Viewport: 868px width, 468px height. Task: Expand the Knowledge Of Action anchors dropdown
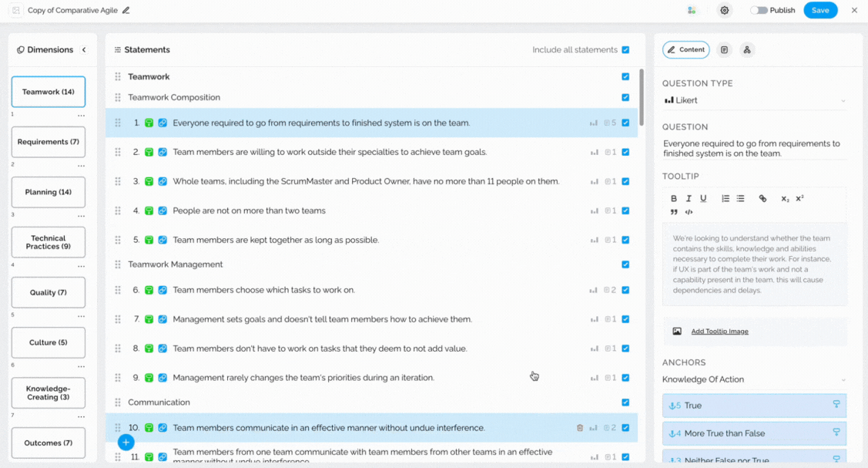(755, 379)
